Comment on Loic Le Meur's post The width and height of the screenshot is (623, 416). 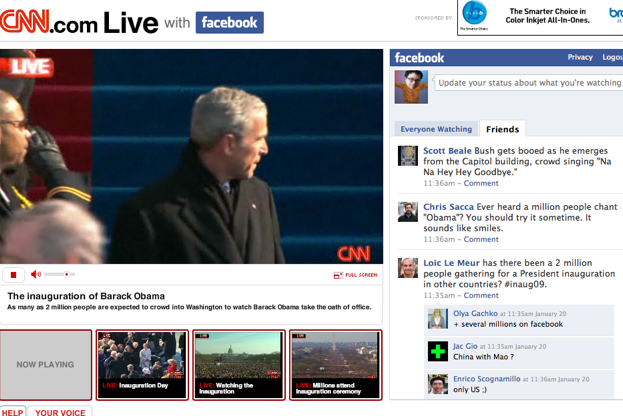481,295
